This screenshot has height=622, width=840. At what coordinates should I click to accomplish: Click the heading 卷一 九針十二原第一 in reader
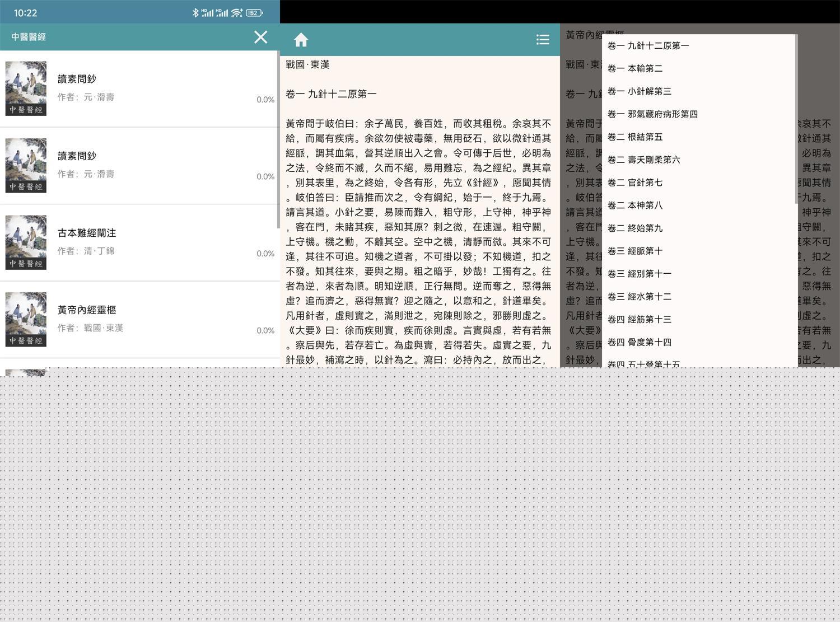[x=331, y=94]
